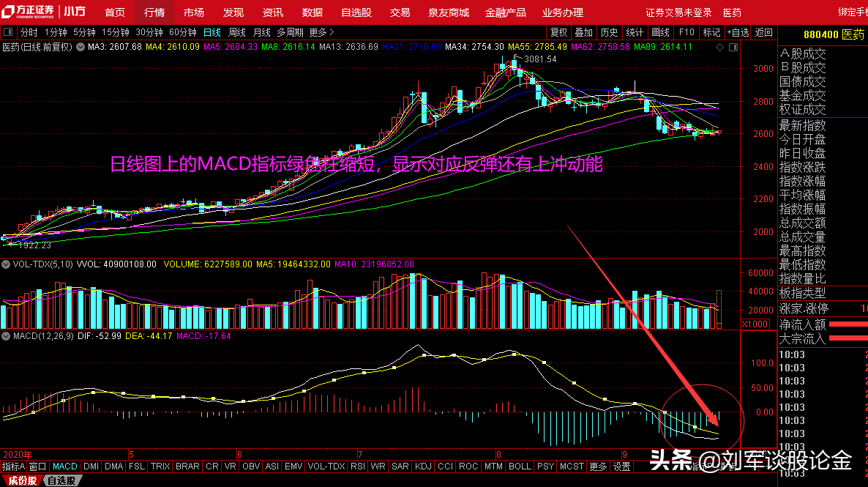
Task: Select the RSI indicator tab
Action: tap(358, 466)
